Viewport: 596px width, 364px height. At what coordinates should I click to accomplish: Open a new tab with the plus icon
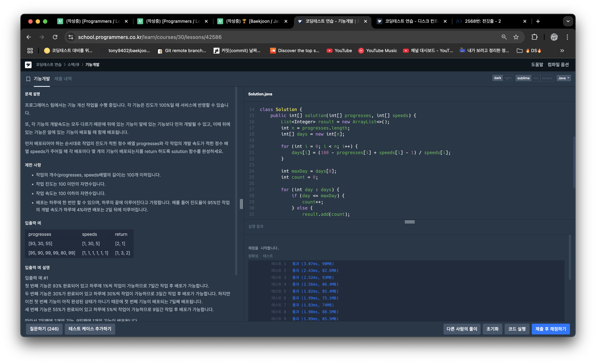[x=538, y=21]
